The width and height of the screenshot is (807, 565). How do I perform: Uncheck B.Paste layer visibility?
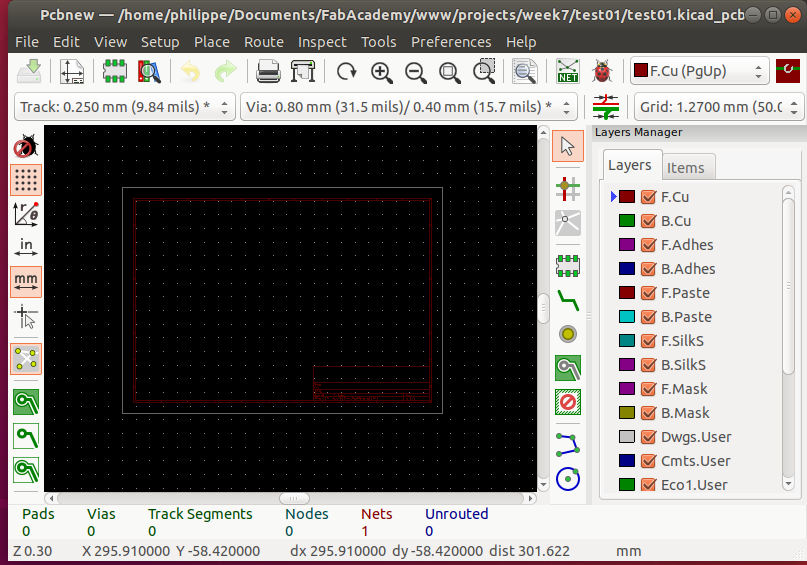point(648,317)
